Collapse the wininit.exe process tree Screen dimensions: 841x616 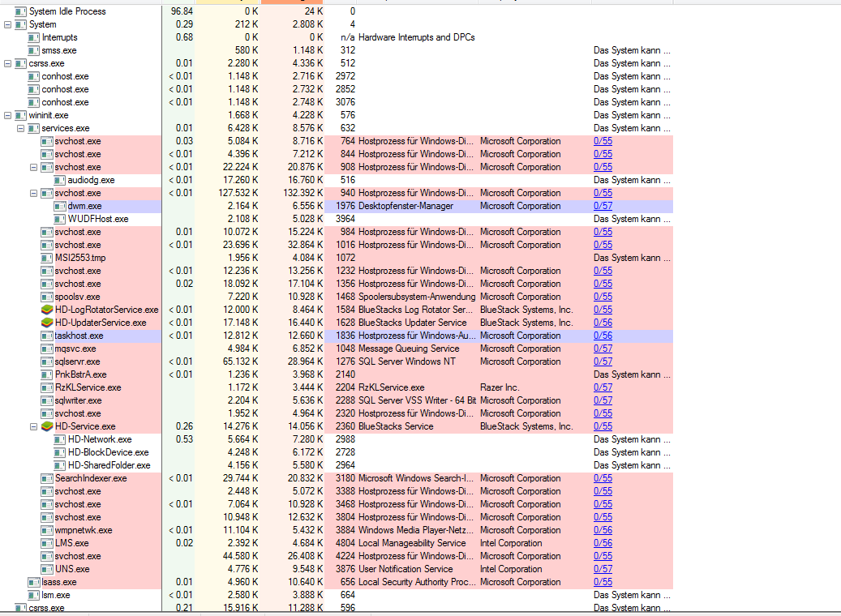(7, 115)
